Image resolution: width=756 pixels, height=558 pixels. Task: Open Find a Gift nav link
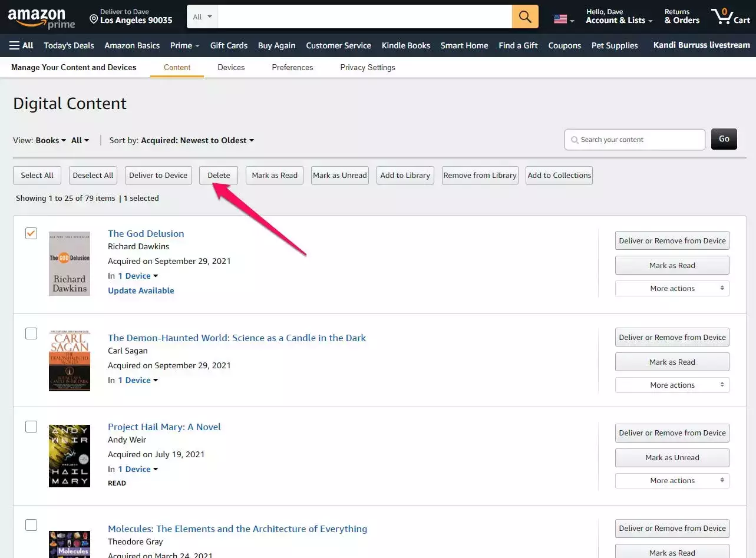click(x=518, y=45)
